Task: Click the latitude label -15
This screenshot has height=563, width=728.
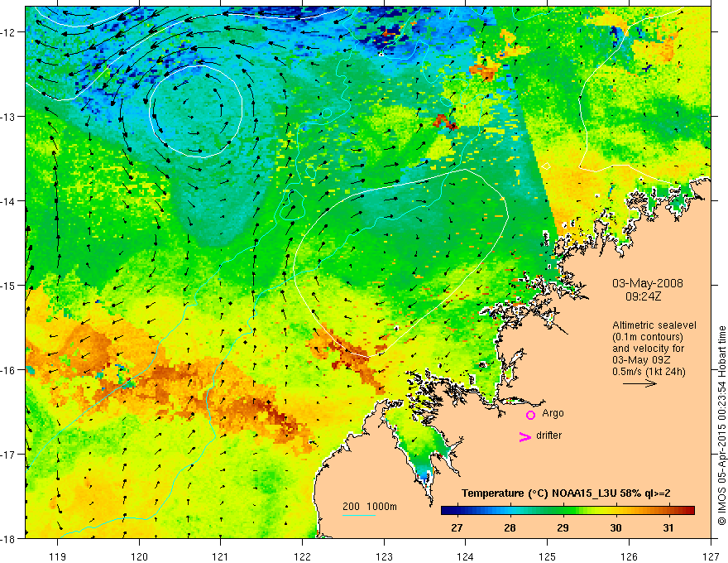Action: coord(9,285)
